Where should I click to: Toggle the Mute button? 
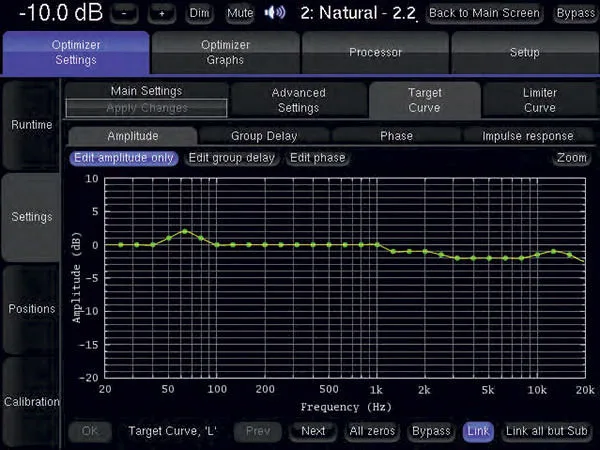(240, 13)
